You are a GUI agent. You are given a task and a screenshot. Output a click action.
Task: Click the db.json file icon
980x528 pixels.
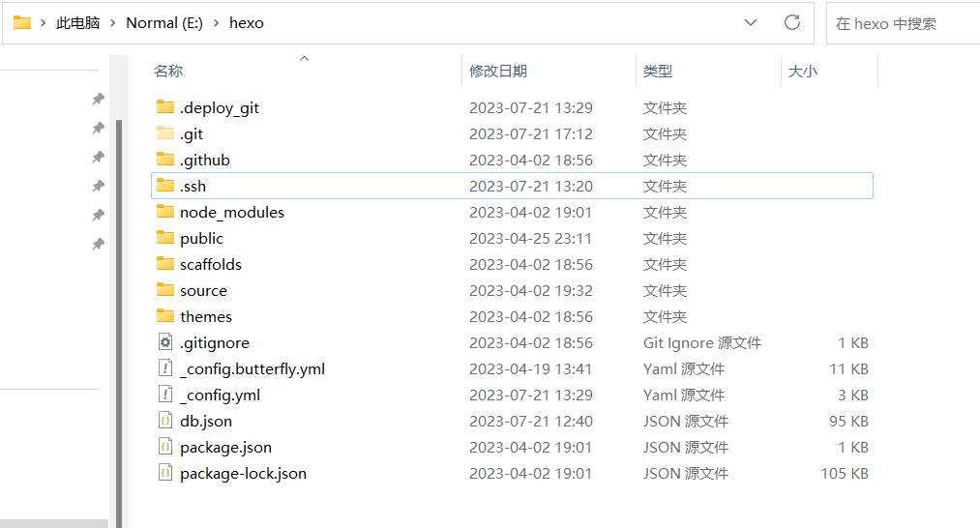point(164,421)
